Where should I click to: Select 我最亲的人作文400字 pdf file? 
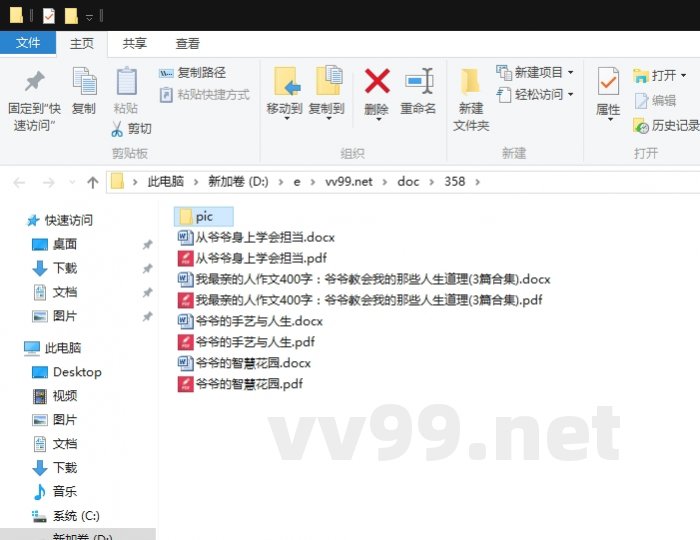[x=360, y=300]
